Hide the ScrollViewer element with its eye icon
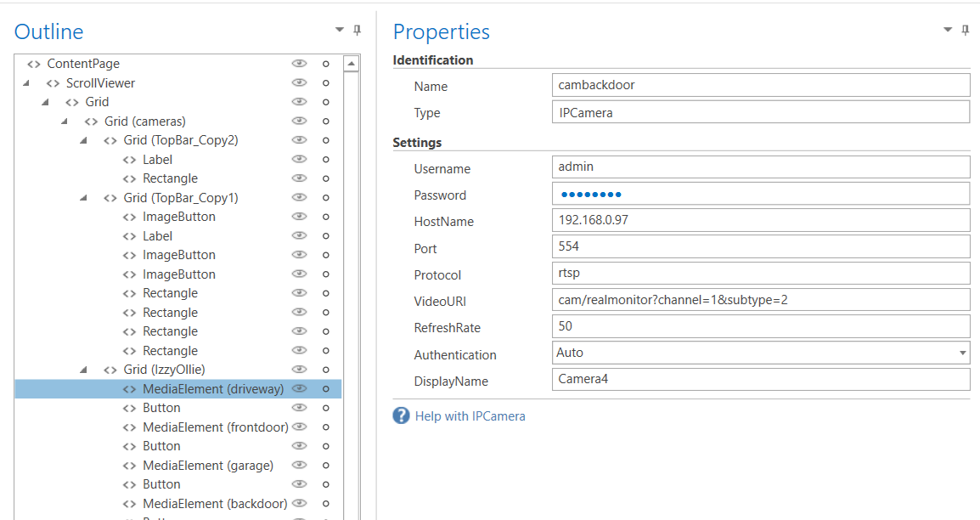This screenshot has width=980, height=520. pyautogui.click(x=300, y=82)
